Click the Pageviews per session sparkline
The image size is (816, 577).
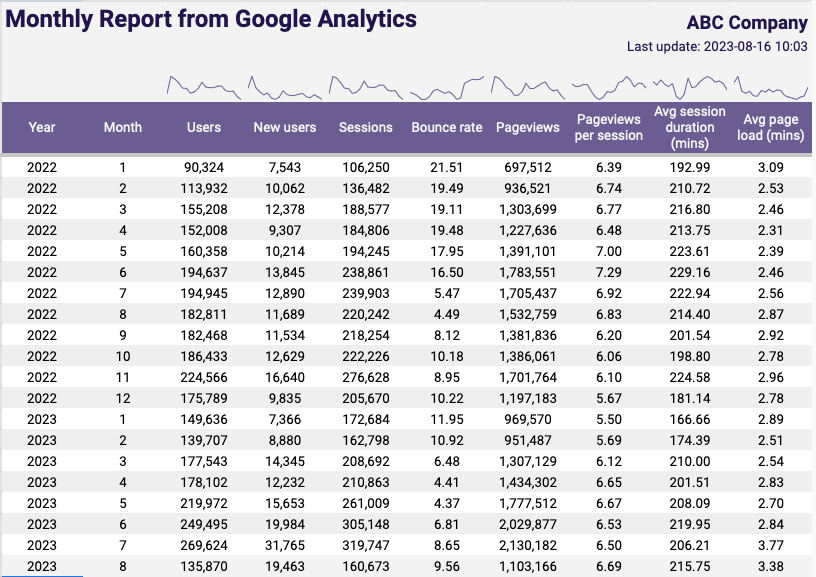coord(609,88)
